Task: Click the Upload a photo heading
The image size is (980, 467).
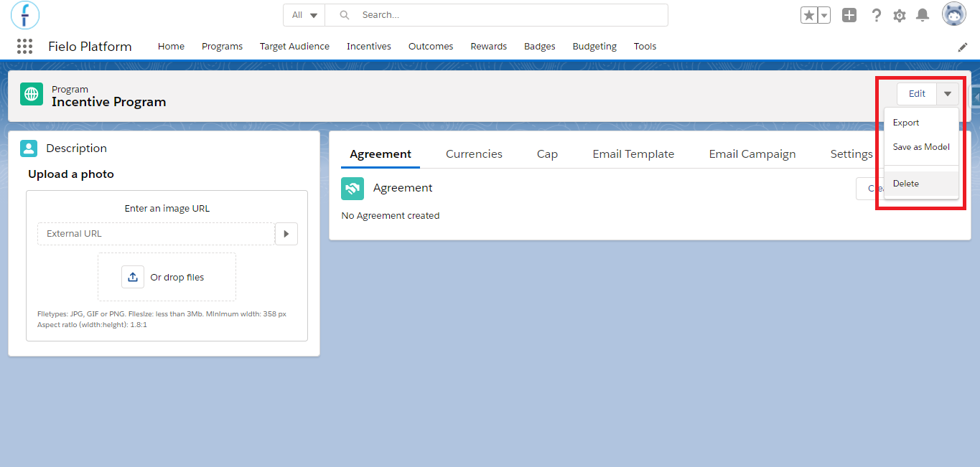Action: [71, 174]
